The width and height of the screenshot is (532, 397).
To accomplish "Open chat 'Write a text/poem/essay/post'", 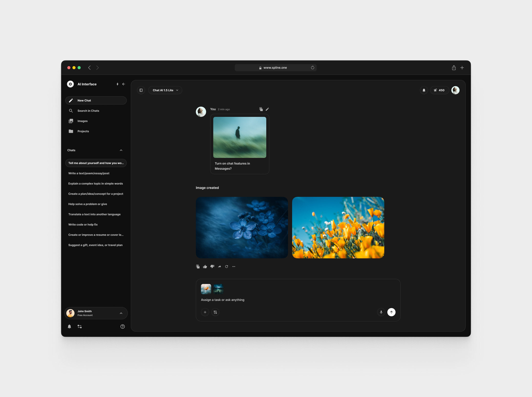I will pyautogui.click(x=96, y=173).
